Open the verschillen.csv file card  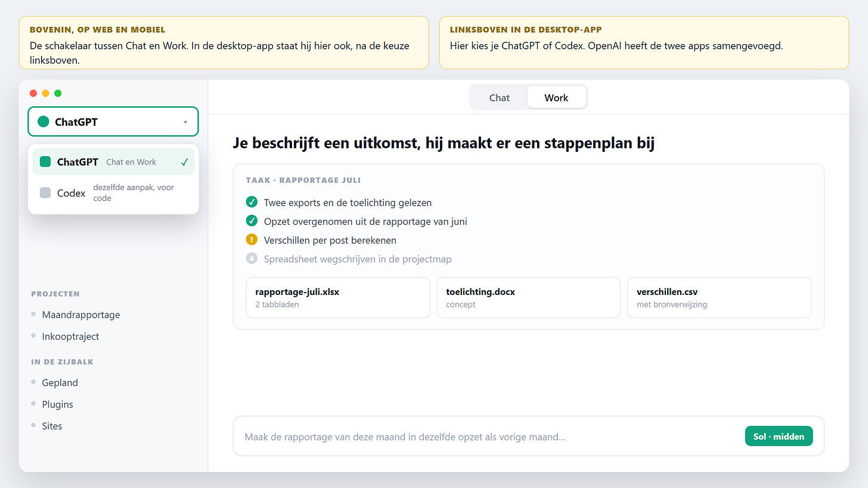click(x=719, y=297)
